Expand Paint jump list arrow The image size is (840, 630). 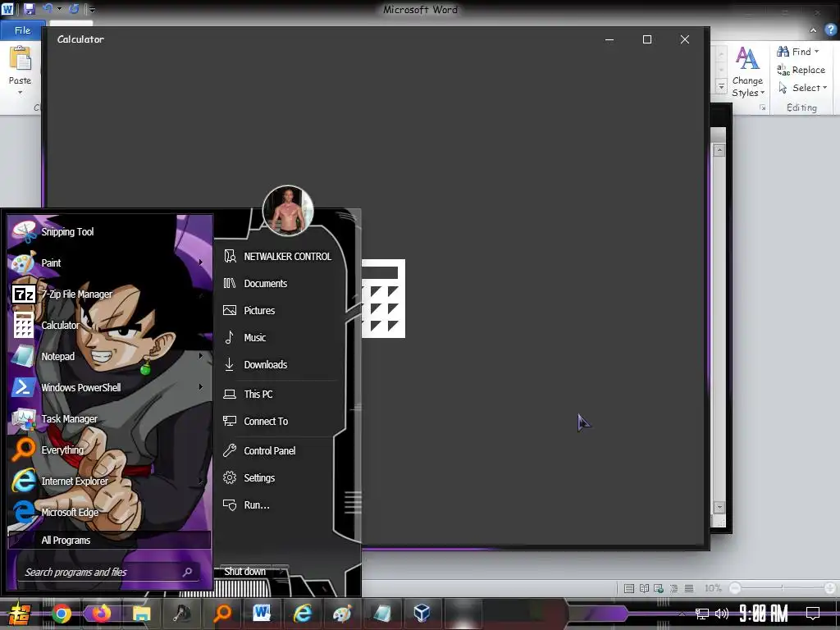pos(201,262)
